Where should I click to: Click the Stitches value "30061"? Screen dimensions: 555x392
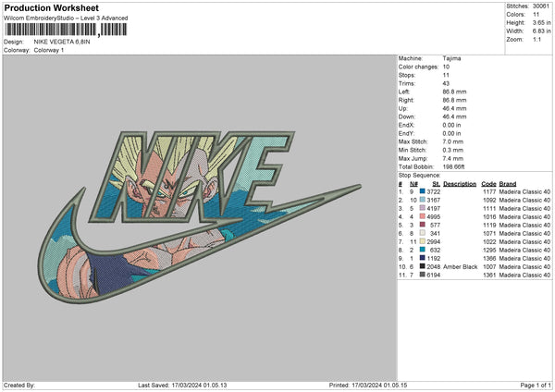click(x=541, y=6)
